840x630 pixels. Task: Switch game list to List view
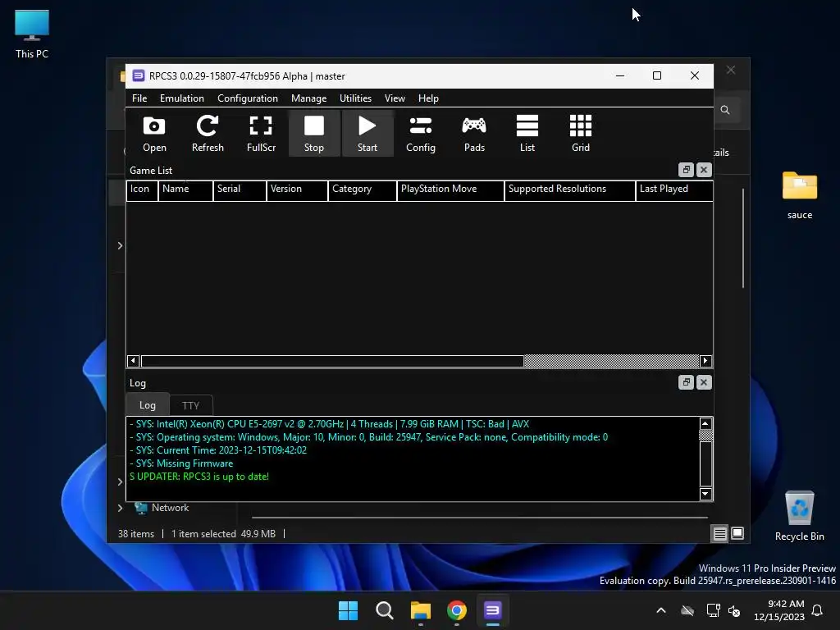pyautogui.click(x=527, y=134)
